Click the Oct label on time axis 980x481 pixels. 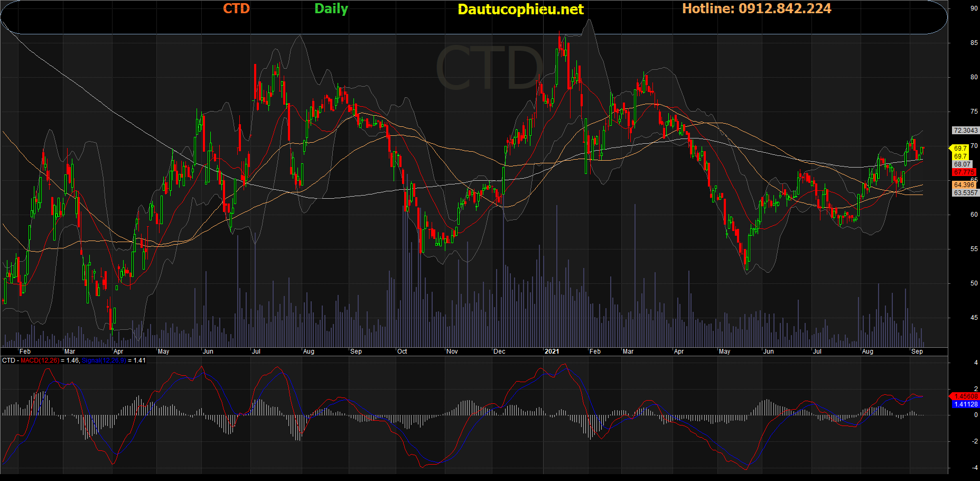[402, 351]
